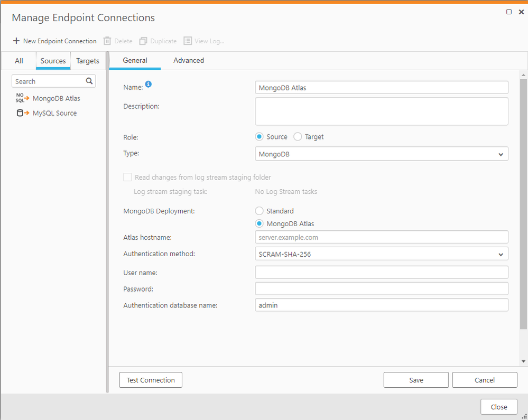Save the endpoint connection
The height and width of the screenshot is (420, 528).
coord(416,379)
